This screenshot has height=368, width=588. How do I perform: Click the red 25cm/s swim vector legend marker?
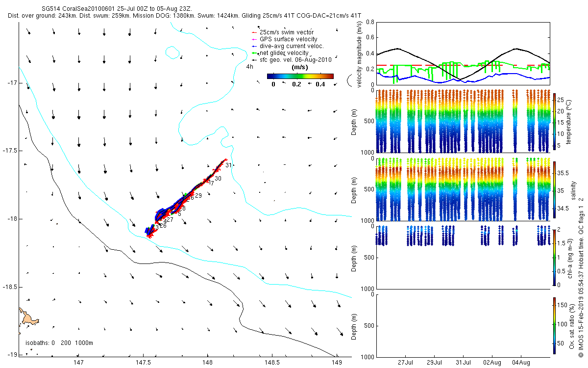(x=254, y=32)
